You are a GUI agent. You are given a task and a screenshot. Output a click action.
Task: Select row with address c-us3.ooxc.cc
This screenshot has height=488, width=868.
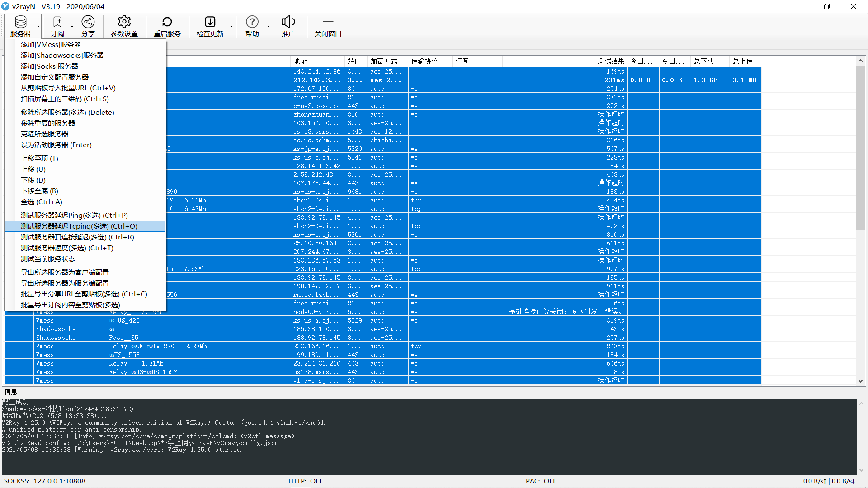[x=382, y=106]
